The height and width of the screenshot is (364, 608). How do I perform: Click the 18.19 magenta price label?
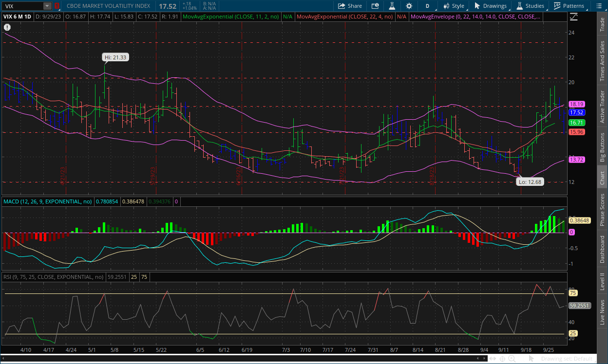pyautogui.click(x=577, y=104)
